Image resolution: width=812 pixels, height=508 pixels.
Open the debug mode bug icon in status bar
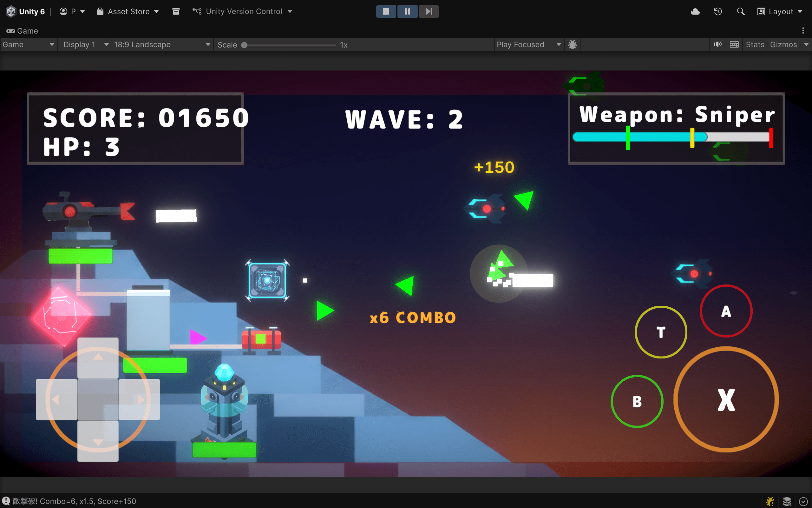pyautogui.click(x=770, y=502)
